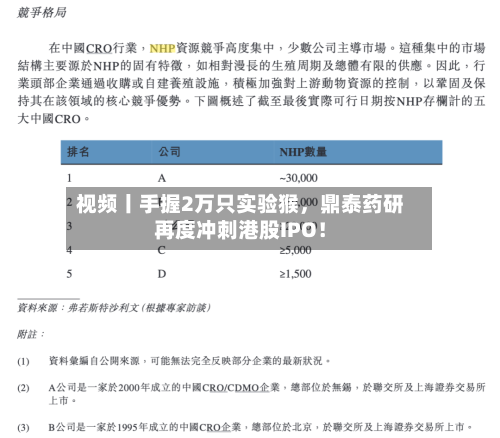Click the ~30,000 value cell

pos(298,178)
